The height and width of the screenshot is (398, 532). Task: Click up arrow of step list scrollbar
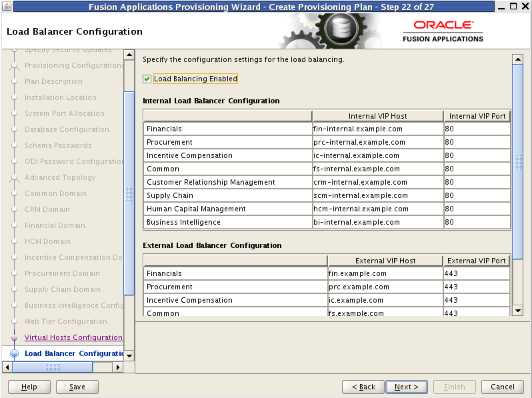[129, 55]
